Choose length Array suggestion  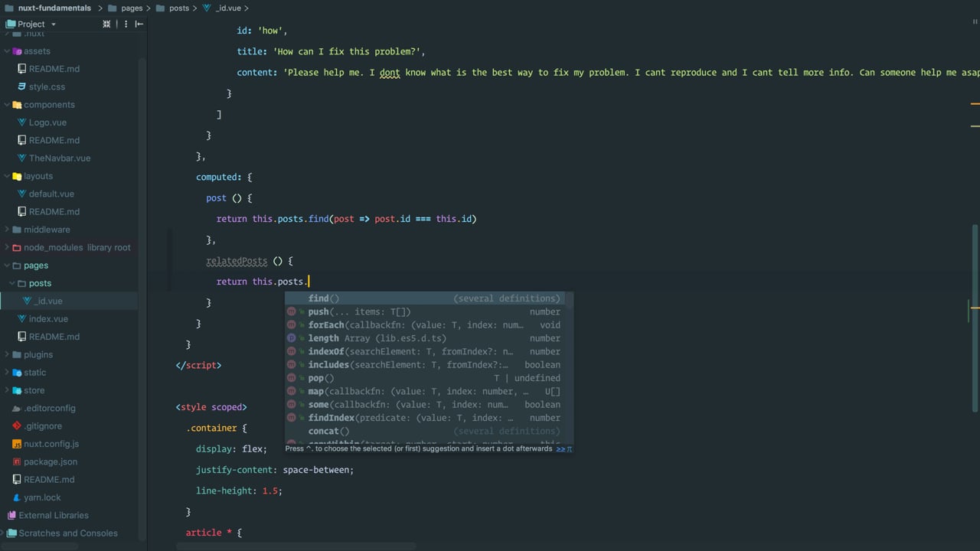click(425, 338)
